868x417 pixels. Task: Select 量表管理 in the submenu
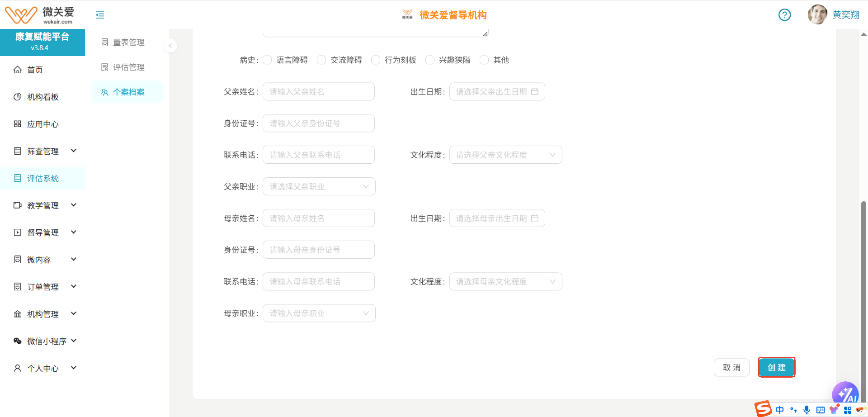pyautogui.click(x=128, y=43)
